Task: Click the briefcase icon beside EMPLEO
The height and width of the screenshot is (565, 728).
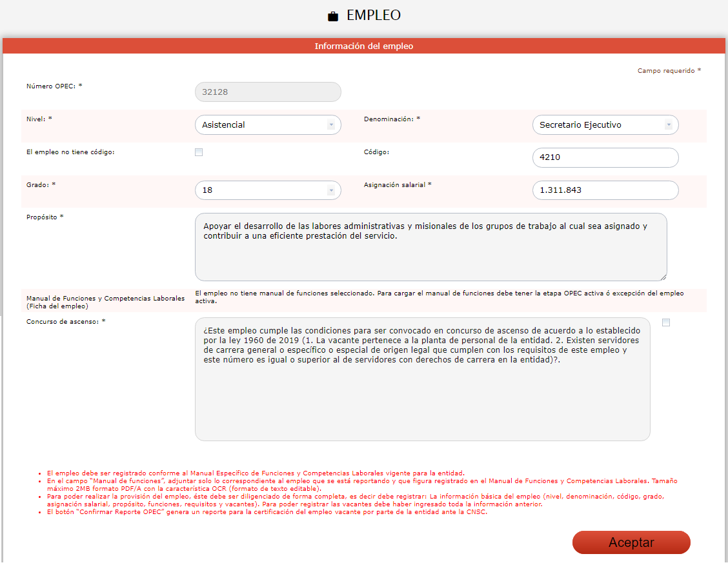Action: (x=333, y=16)
